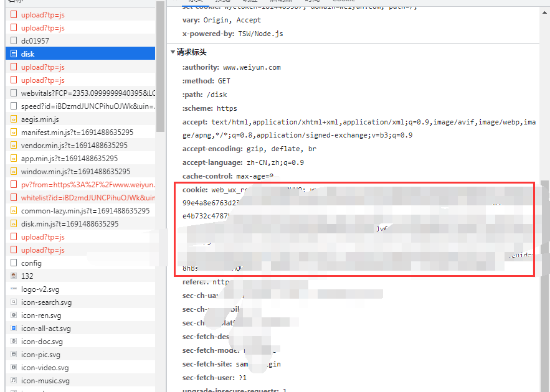Open the common-lazy.min.js request entry
Viewport: 550px width, 392px height.
[x=85, y=211]
